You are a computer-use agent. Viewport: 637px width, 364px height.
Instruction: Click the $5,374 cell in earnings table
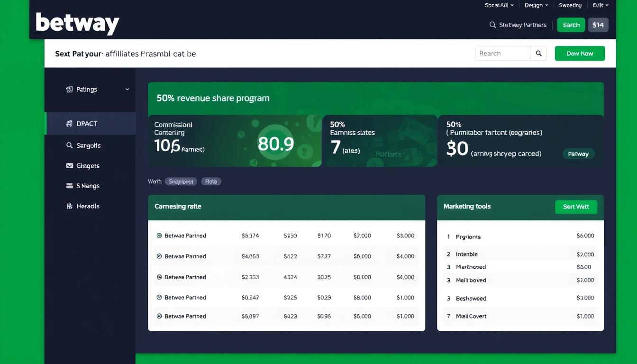point(250,236)
